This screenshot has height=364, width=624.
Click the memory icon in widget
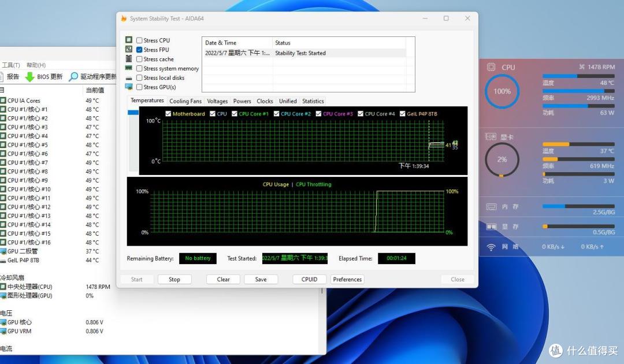(491, 207)
